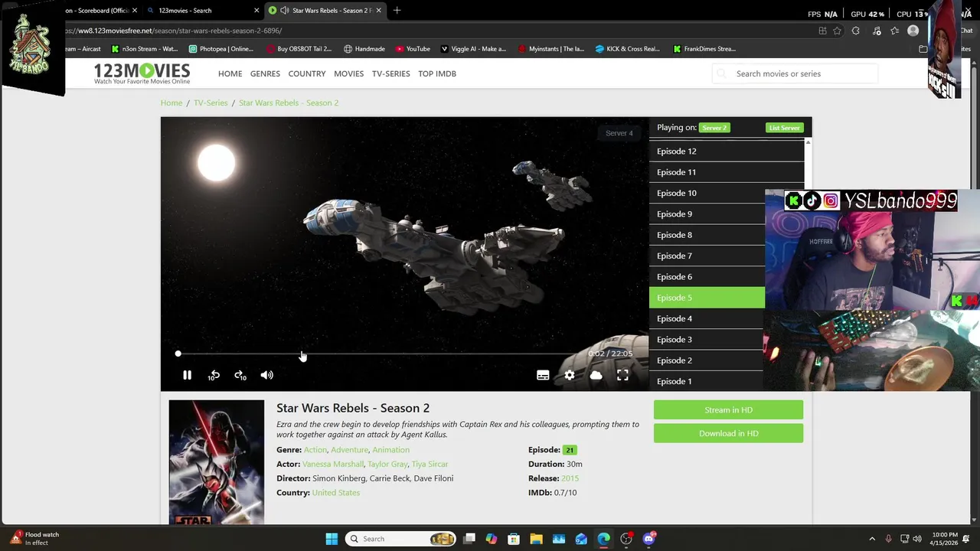
Task: Choose Episode 6 in episode list
Action: click(707, 277)
